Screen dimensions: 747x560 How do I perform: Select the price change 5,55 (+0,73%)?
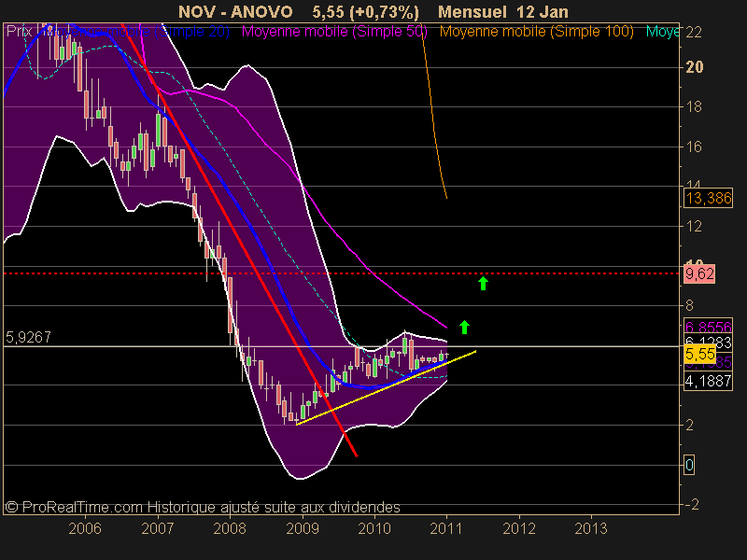point(365,12)
